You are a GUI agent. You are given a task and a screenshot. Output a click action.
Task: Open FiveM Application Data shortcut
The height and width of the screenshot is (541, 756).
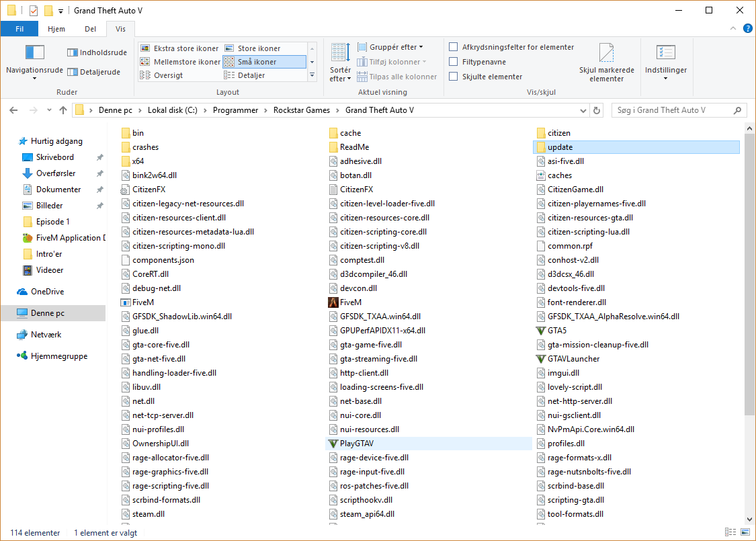click(x=64, y=238)
